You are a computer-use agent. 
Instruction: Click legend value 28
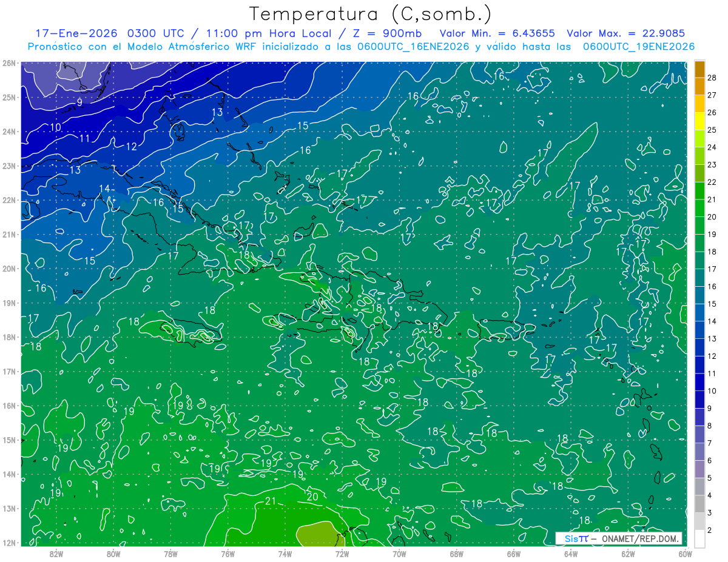(712, 77)
